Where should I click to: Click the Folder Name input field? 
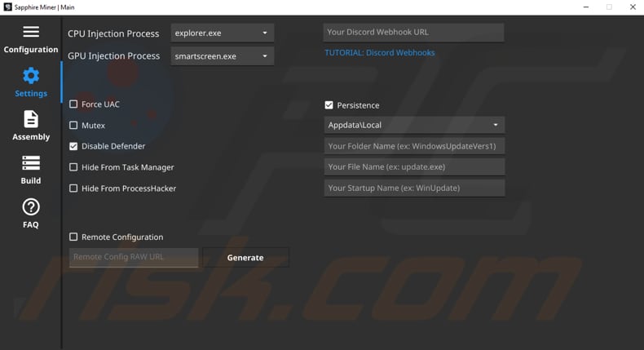click(x=414, y=146)
